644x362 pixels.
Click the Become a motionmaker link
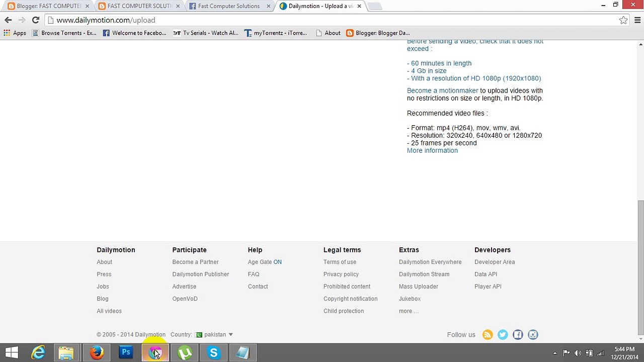click(442, 91)
